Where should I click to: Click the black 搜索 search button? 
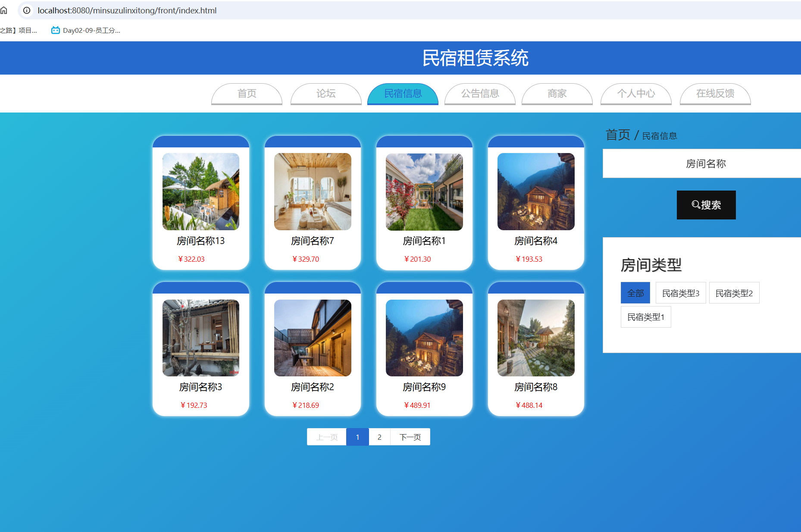[x=706, y=205]
